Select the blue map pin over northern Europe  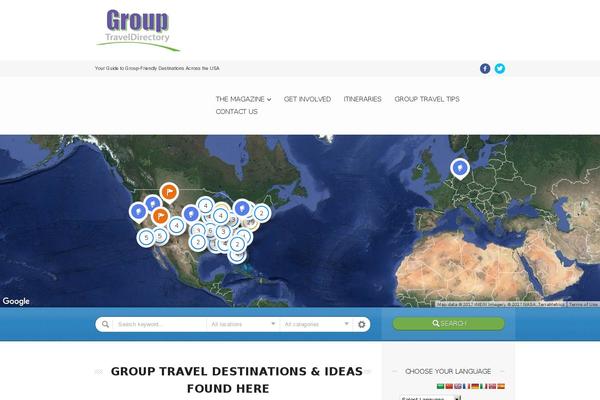pos(460,168)
